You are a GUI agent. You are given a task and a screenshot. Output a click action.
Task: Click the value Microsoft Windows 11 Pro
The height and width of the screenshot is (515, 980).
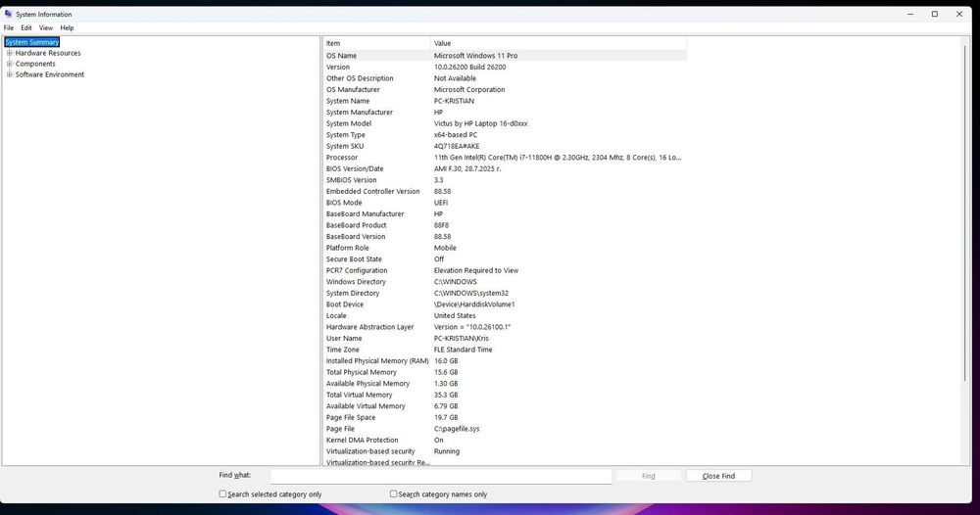pos(475,56)
